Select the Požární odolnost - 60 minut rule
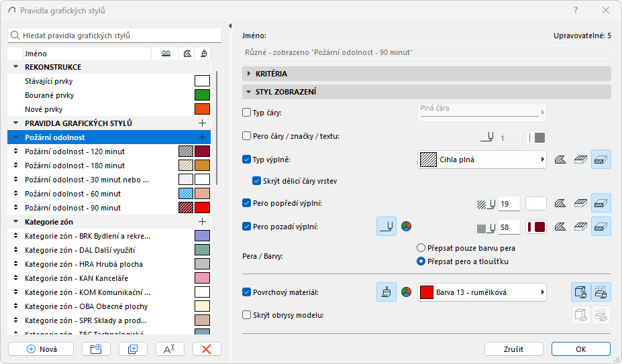Image resolution: width=622 pixels, height=364 pixels. pyautogui.click(x=74, y=194)
